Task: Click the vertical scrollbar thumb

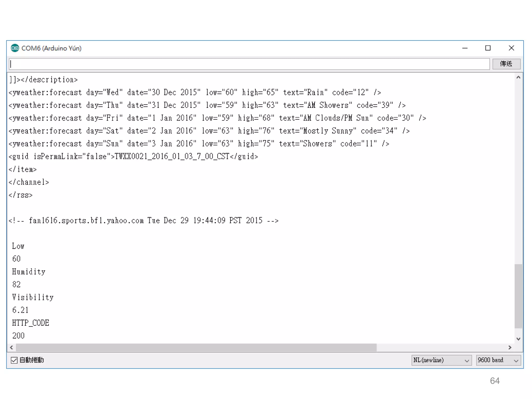Action: [518, 296]
